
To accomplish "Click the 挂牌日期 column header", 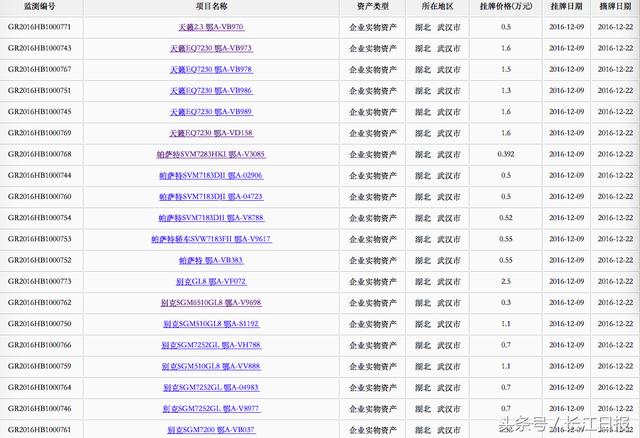I will point(567,7).
